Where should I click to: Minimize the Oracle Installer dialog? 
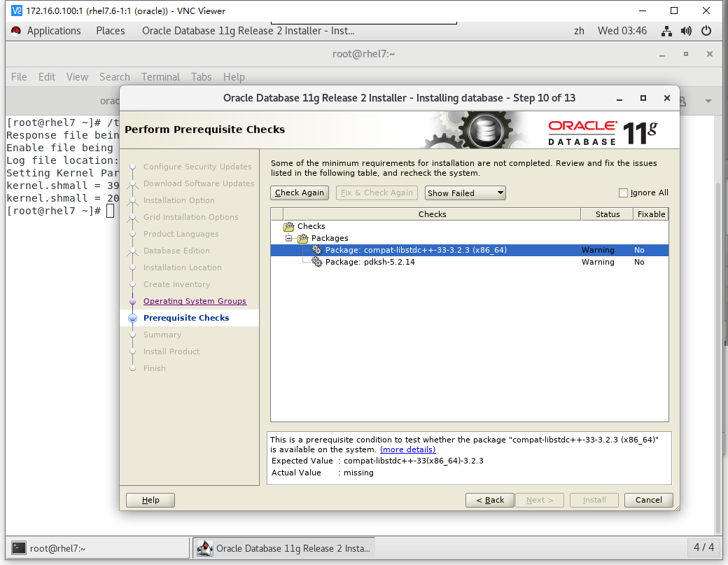click(x=619, y=99)
